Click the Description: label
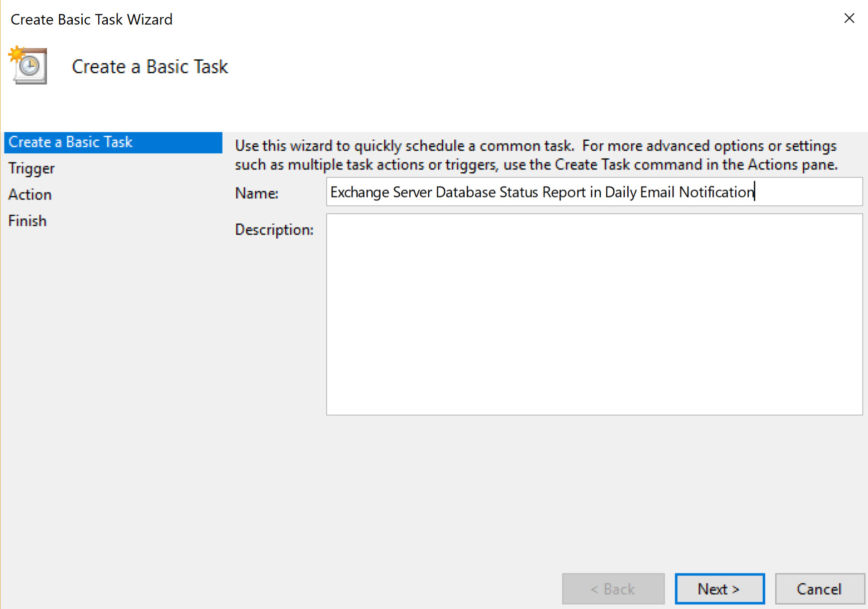Viewport: 868px width, 609px height. tap(274, 230)
